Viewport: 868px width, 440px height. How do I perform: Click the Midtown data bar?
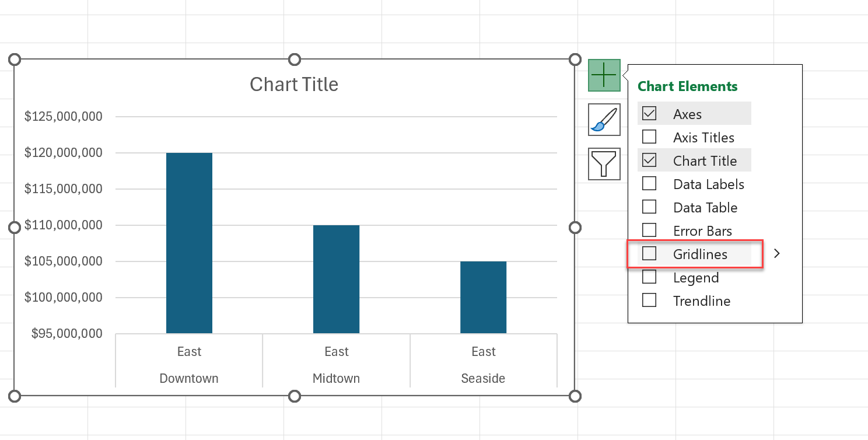[336, 279]
